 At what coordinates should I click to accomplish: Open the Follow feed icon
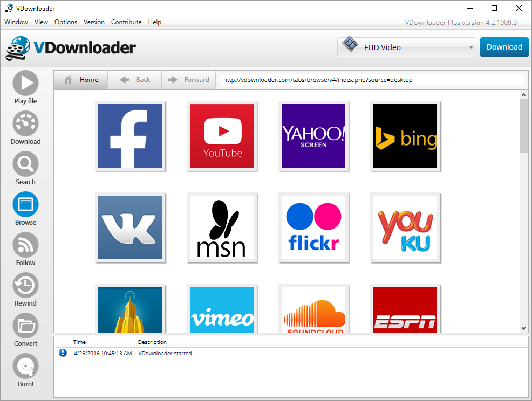[25, 244]
